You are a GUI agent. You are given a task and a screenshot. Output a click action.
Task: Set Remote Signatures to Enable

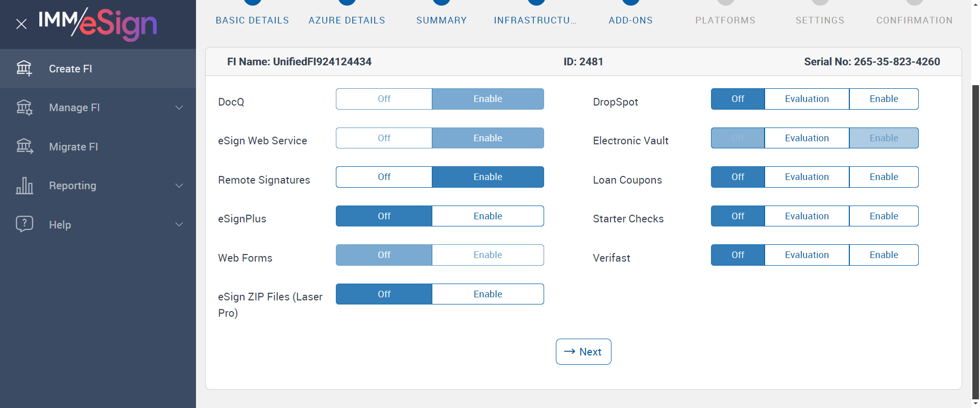(x=488, y=177)
